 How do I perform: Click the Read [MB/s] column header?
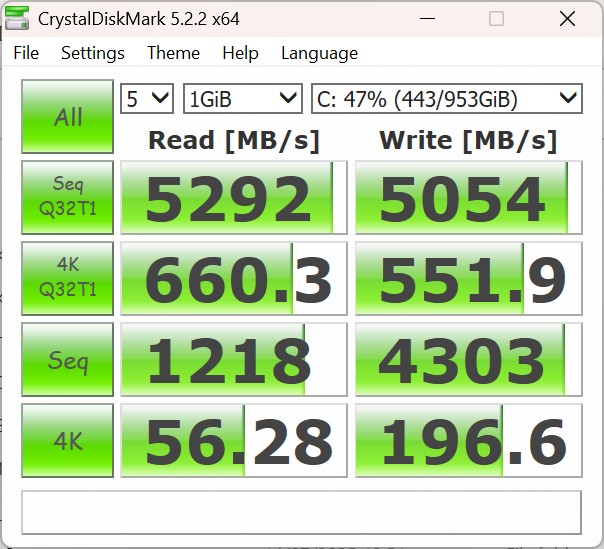pos(234,141)
